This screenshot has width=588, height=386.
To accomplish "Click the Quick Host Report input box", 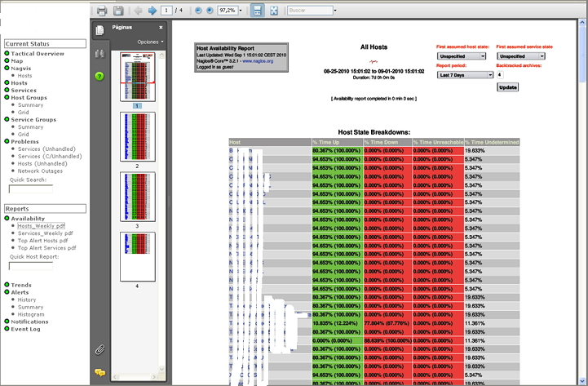I will (x=31, y=266).
